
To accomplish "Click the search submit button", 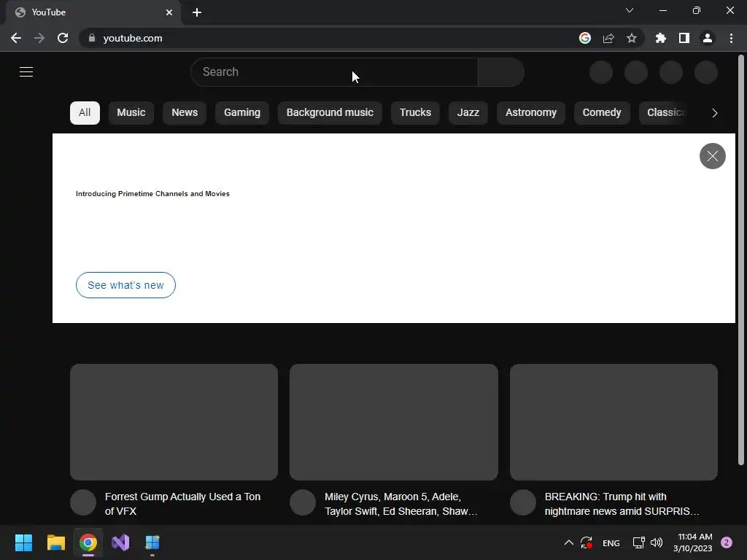I will (500, 72).
